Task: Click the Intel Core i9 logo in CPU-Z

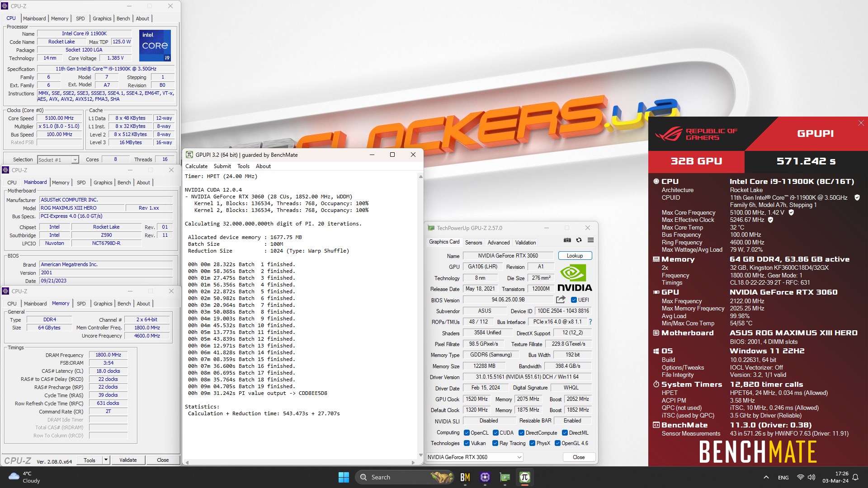Action: (155, 46)
